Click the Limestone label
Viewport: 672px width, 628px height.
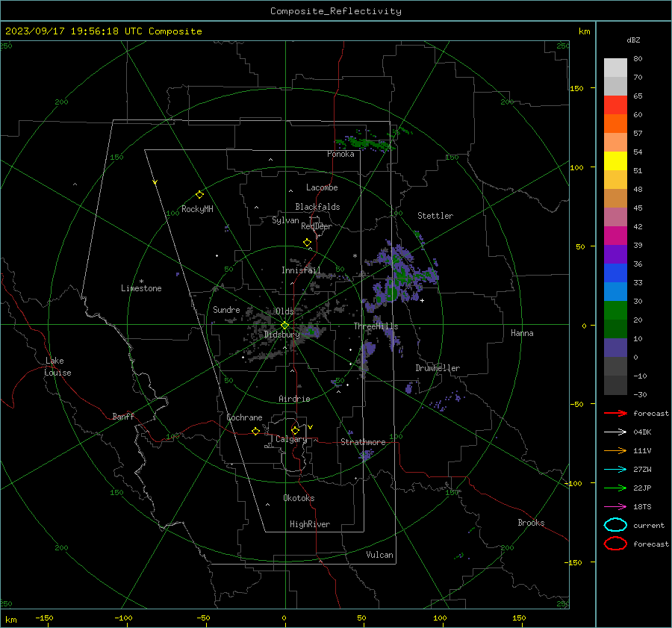tap(141, 288)
